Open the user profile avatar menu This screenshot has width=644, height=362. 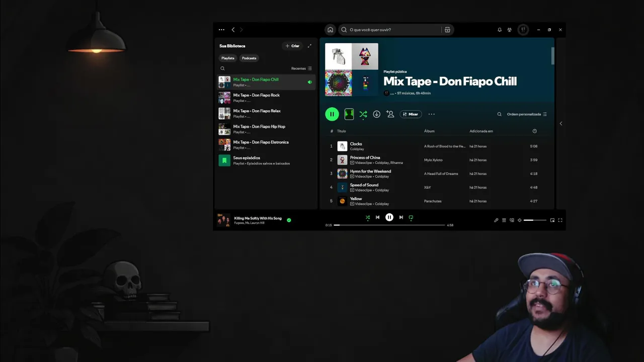coord(523,30)
